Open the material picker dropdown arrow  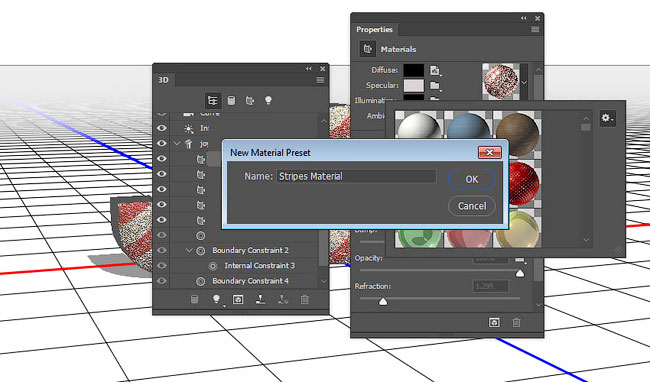(x=524, y=82)
